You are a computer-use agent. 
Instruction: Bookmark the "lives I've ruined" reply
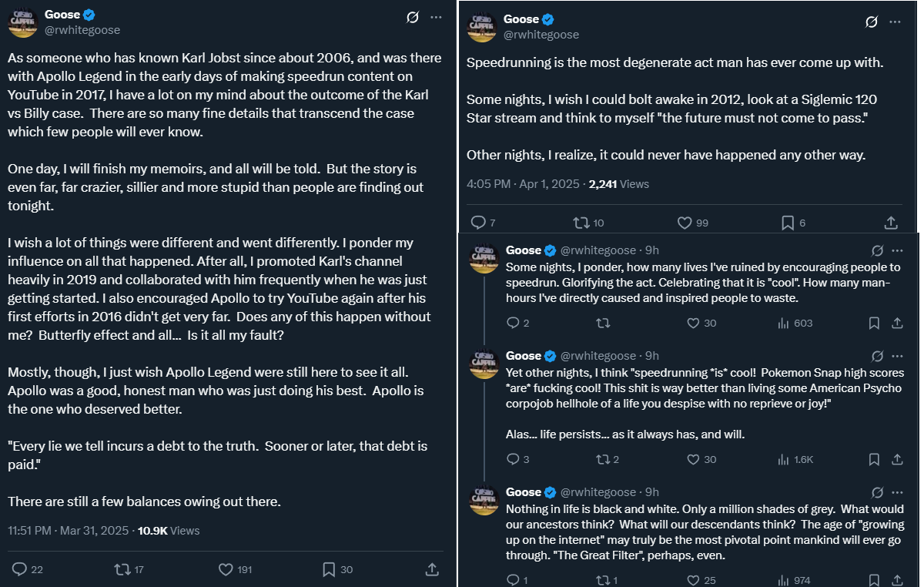(x=874, y=323)
